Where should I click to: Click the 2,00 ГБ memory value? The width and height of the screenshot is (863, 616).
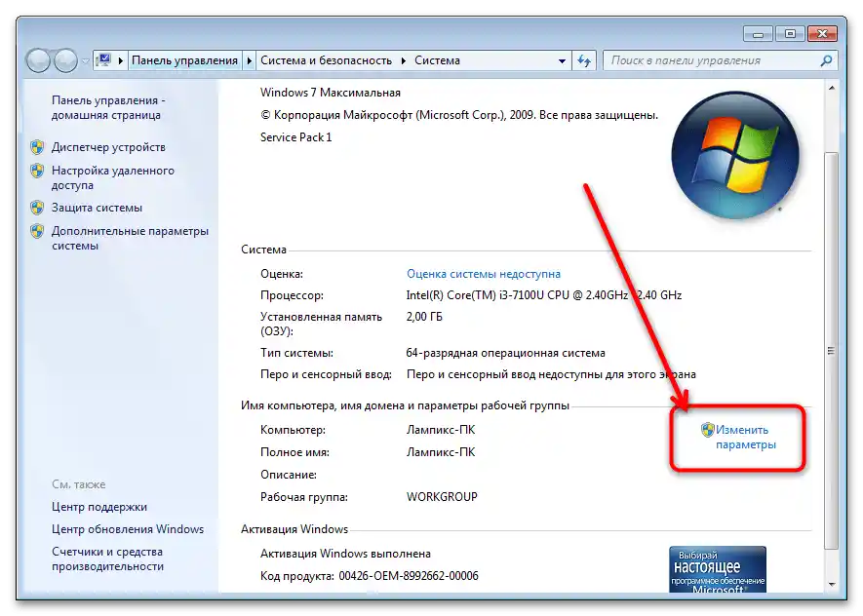(424, 317)
